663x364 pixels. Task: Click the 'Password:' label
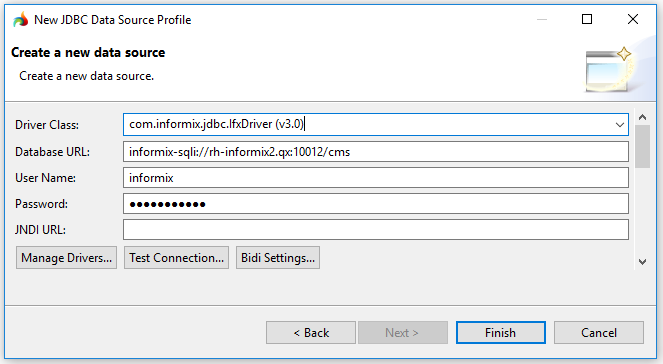coord(41,204)
